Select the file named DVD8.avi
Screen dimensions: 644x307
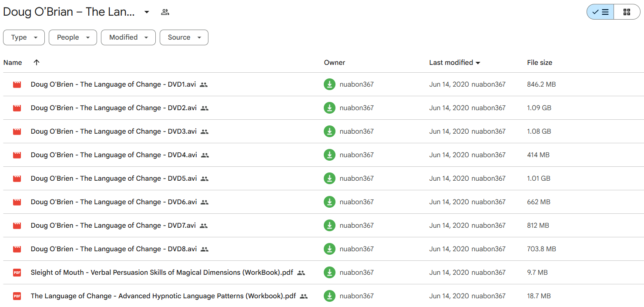click(x=114, y=249)
